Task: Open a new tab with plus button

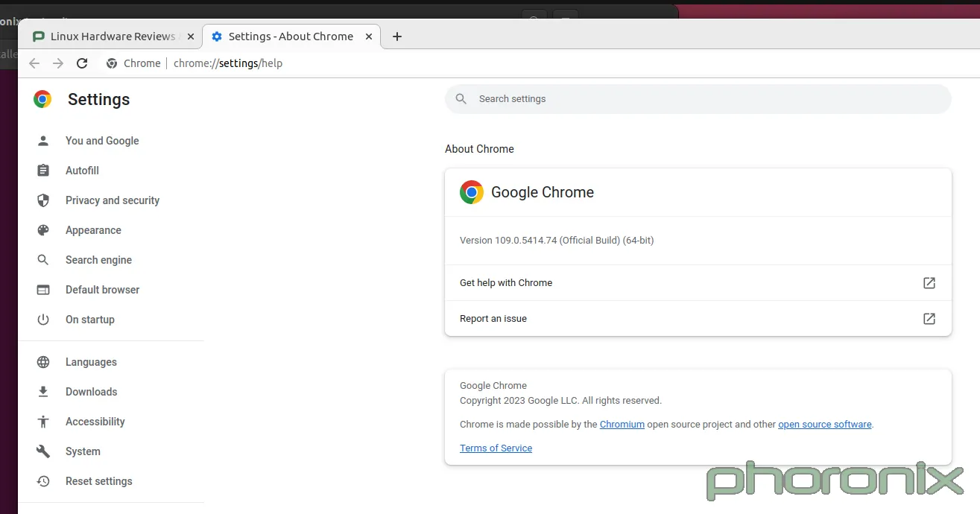Action: [x=397, y=37]
